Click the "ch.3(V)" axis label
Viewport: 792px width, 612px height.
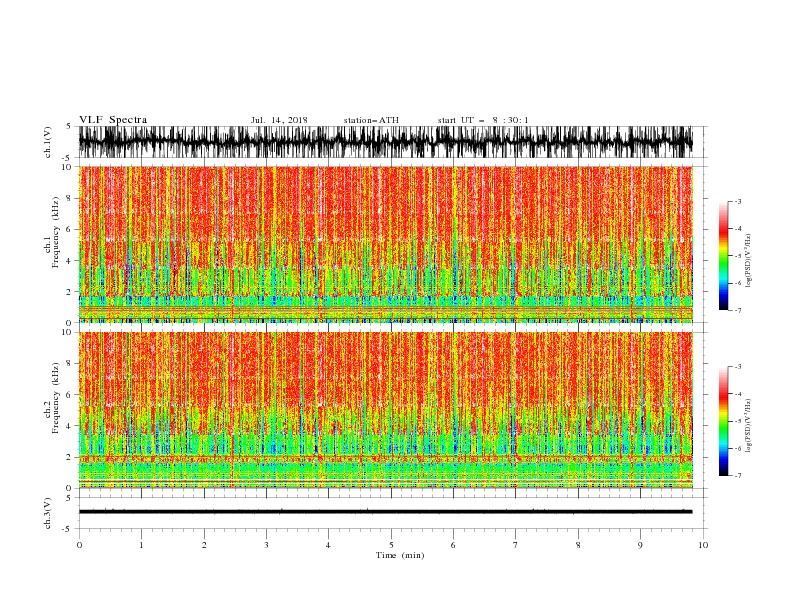pos(48,513)
